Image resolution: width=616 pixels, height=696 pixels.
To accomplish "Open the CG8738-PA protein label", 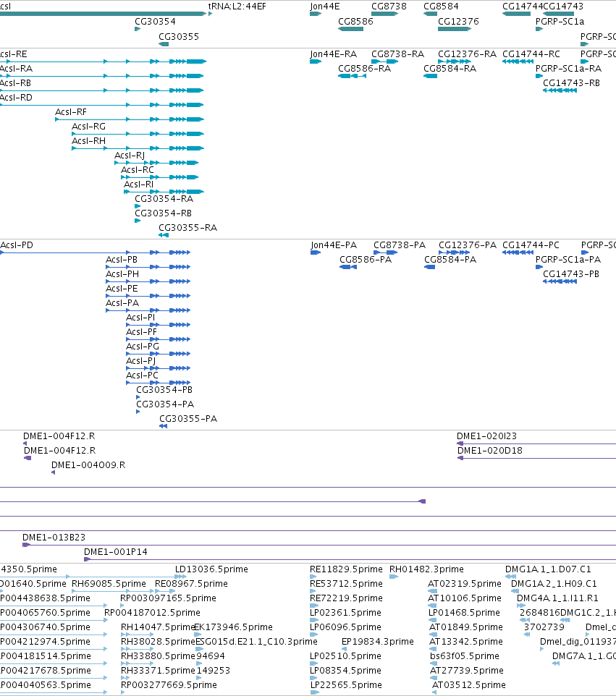I will [x=400, y=245].
